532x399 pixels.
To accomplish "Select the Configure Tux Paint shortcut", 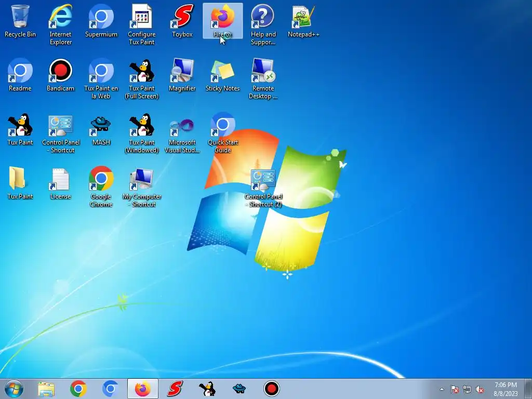I will (141, 24).
